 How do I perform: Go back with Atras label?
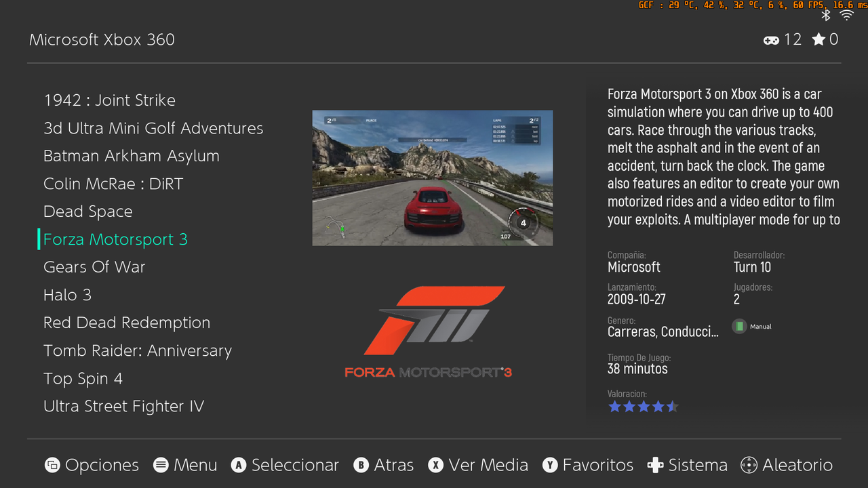(x=394, y=465)
